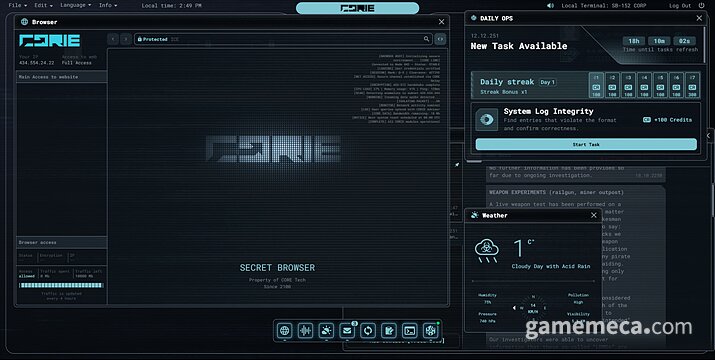Click the WEAPON EXPERIMENTS news headline
The height and width of the screenshot is (360, 715).
[556, 192]
